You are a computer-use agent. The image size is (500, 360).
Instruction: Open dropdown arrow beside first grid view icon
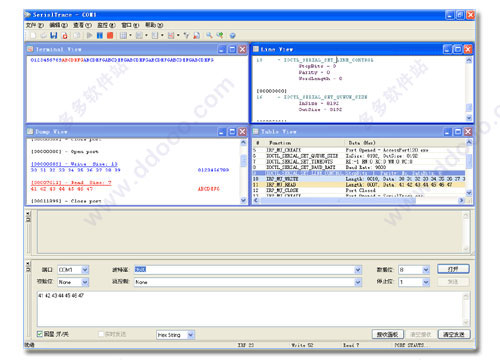[130, 35]
